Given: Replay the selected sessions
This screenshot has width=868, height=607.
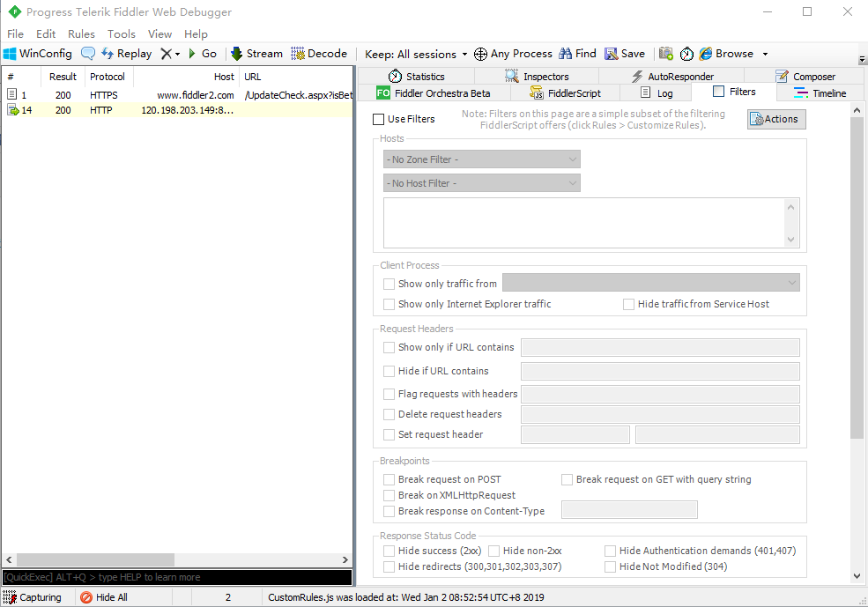Looking at the screenshot, I should pyautogui.click(x=126, y=54).
